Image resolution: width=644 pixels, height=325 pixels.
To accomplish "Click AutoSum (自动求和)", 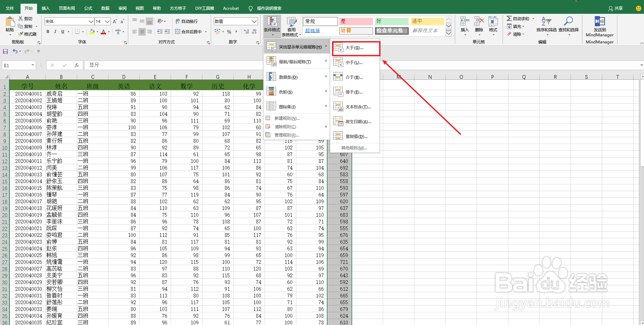I will pyautogui.click(x=518, y=19).
